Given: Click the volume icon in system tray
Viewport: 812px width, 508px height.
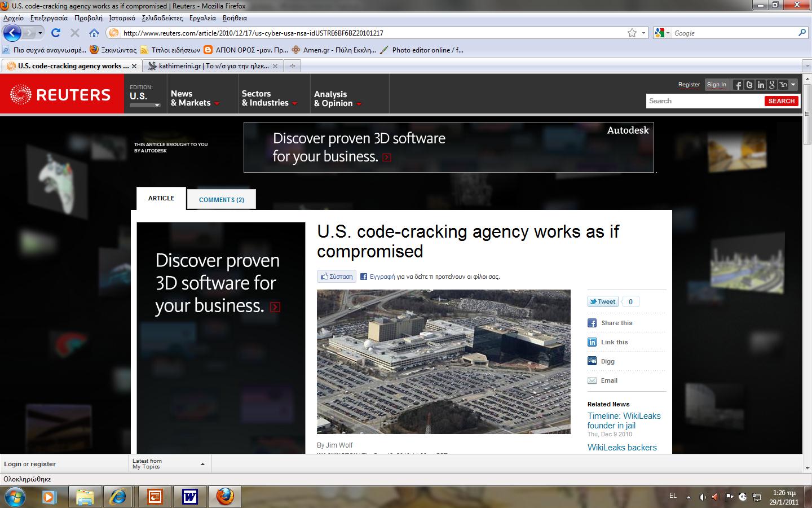Looking at the screenshot, I should [703, 497].
